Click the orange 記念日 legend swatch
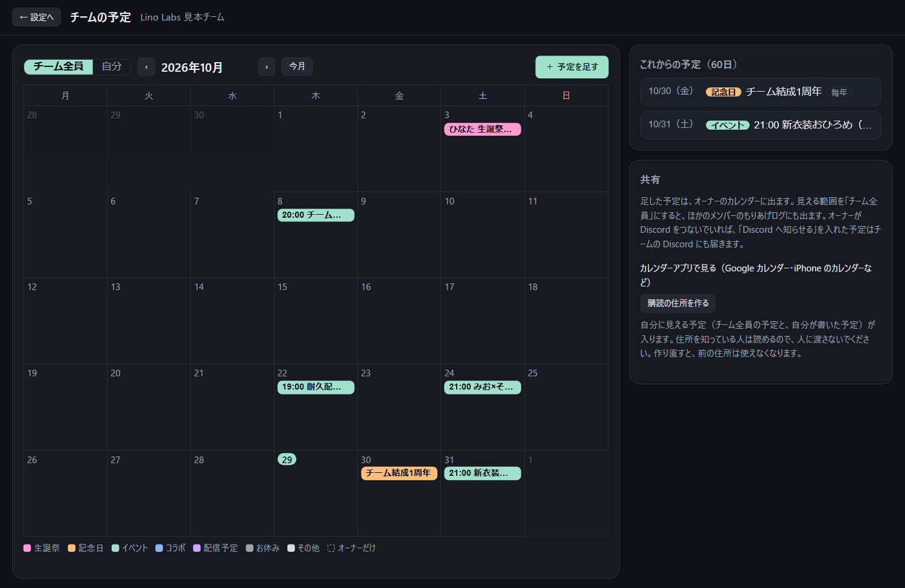The width and height of the screenshot is (905, 588). pos(72,548)
